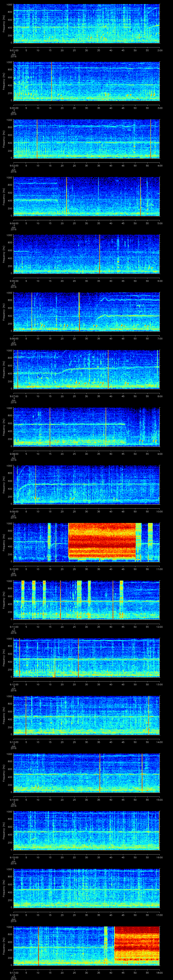Viewport: 173px width, 980px height.
Task: Select the spectrogram panel starting at 9:02:00
Action: point(87,81)
